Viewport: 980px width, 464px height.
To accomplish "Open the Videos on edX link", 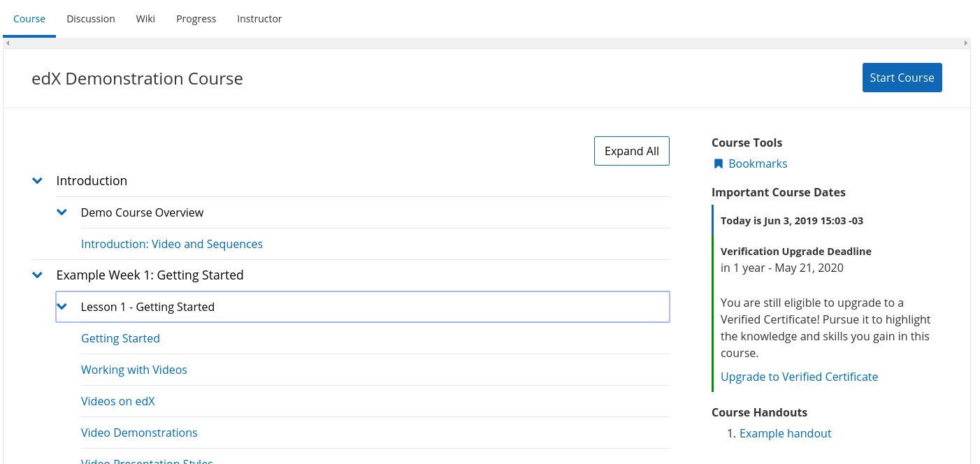I will (x=118, y=401).
